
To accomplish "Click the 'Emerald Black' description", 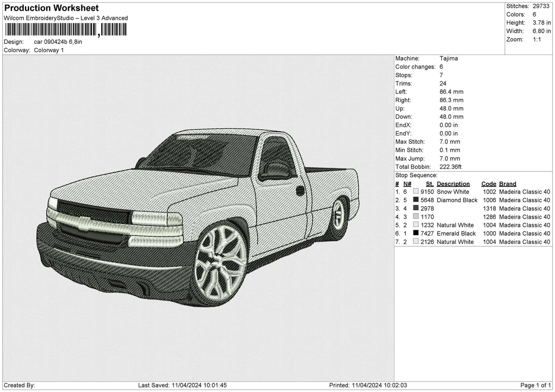I will pos(456,233).
